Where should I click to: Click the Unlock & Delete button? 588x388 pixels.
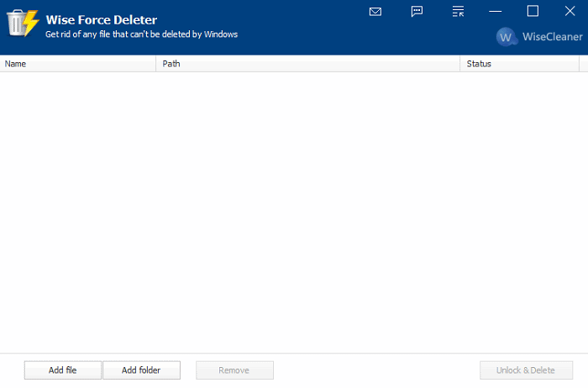point(527,370)
